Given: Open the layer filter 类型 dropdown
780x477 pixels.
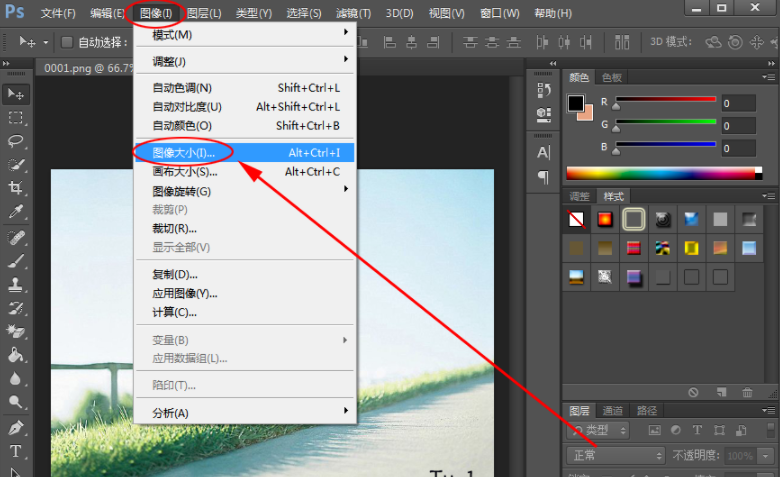Looking at the screenshot, I should point(598,430).
